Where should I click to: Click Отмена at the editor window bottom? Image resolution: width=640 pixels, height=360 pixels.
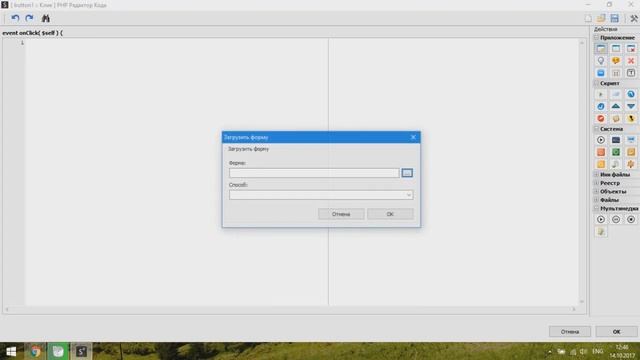tap(570, 331)
